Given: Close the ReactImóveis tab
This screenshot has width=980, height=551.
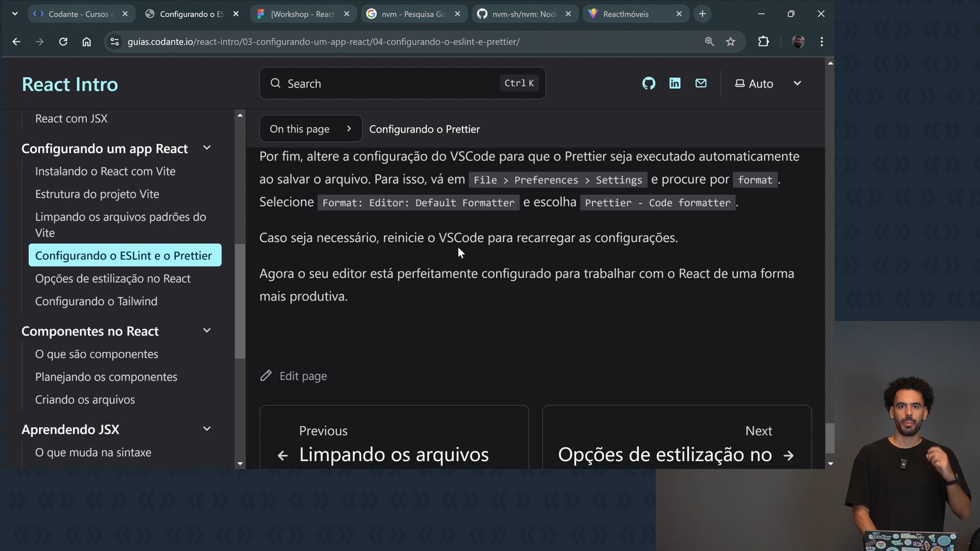Looking at the screenshot, I should [679, 14].
